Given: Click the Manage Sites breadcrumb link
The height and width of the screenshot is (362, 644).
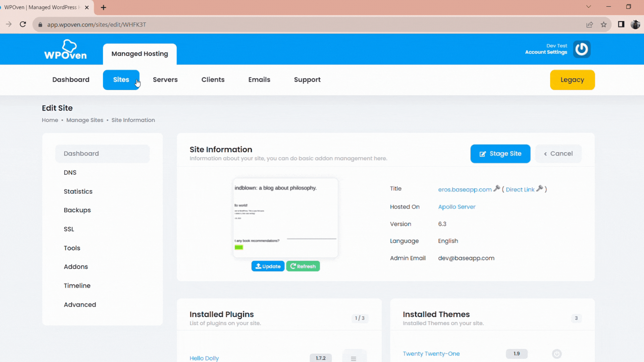Looking at the screenshot, I should (85, 120).
